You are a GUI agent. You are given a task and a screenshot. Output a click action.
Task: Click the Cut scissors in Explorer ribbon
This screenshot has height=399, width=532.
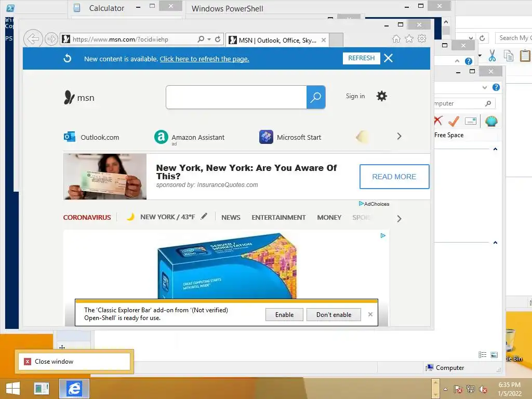click(493, 55)
